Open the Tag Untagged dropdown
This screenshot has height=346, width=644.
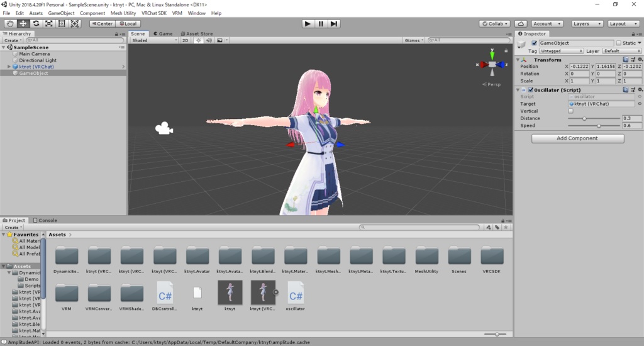pyautogui.click(x=561, y=51)
